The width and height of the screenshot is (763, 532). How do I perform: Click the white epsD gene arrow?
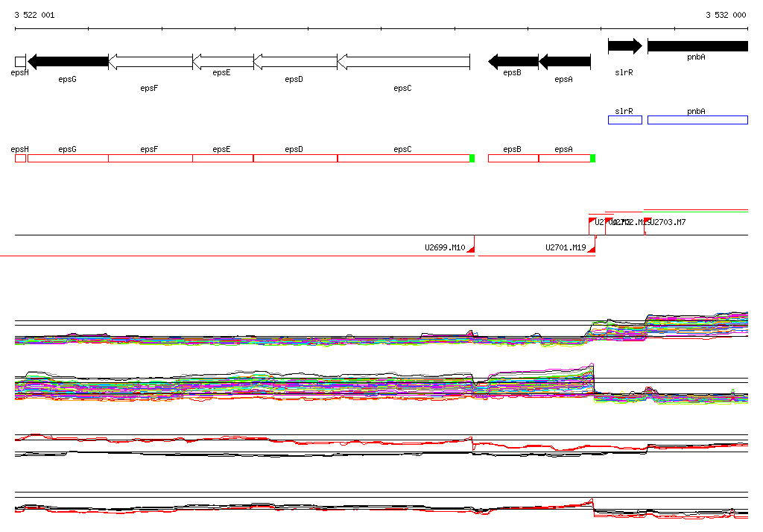tap(295, 61)
